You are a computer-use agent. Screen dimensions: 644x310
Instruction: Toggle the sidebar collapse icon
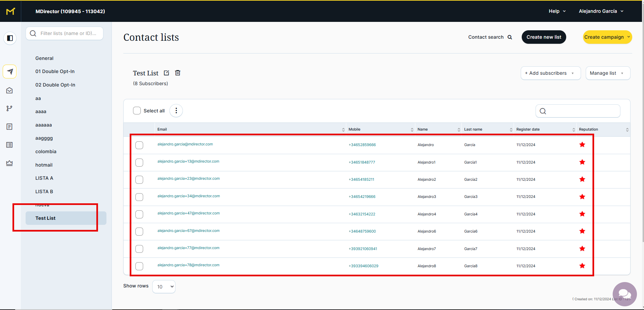(x=10, y=38)
